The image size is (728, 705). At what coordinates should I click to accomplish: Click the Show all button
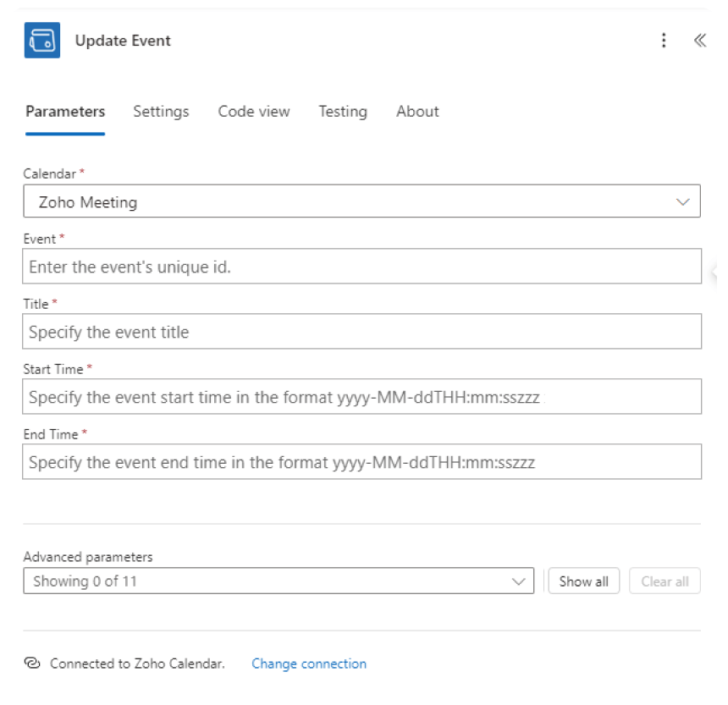pos(583,581)
